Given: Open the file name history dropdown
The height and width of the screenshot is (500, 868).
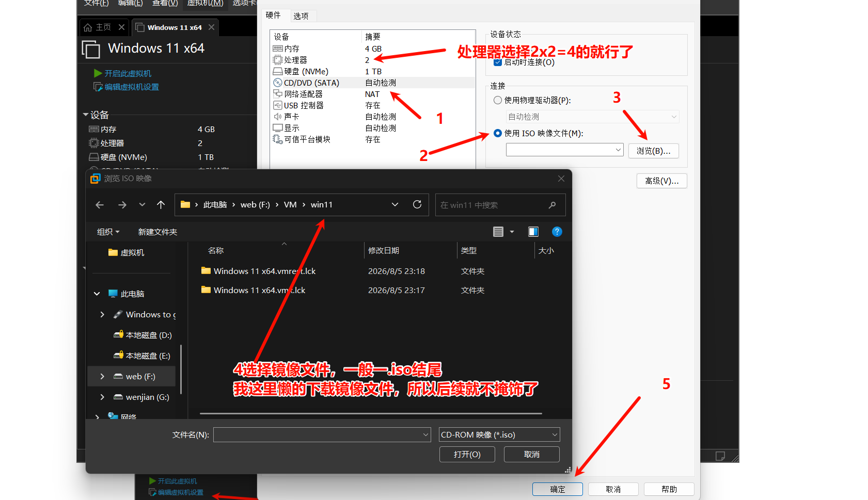Looking at the screenshot, I should pos(426,435).
